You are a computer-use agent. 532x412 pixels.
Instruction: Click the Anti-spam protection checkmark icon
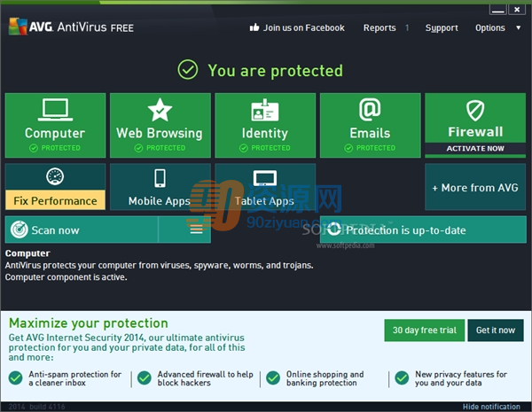16,377
